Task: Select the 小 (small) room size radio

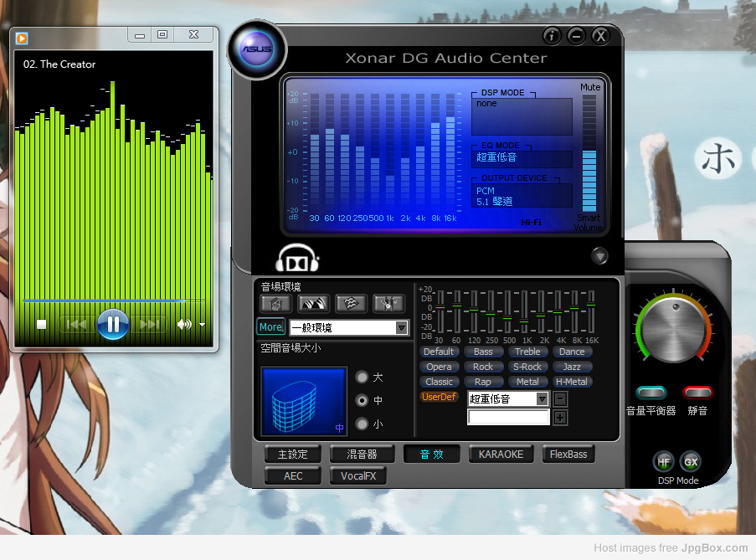Action: tap(362, 424)
